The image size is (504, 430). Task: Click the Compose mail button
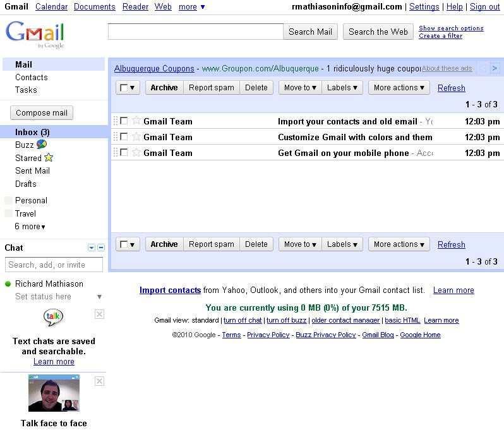[42, 113]
